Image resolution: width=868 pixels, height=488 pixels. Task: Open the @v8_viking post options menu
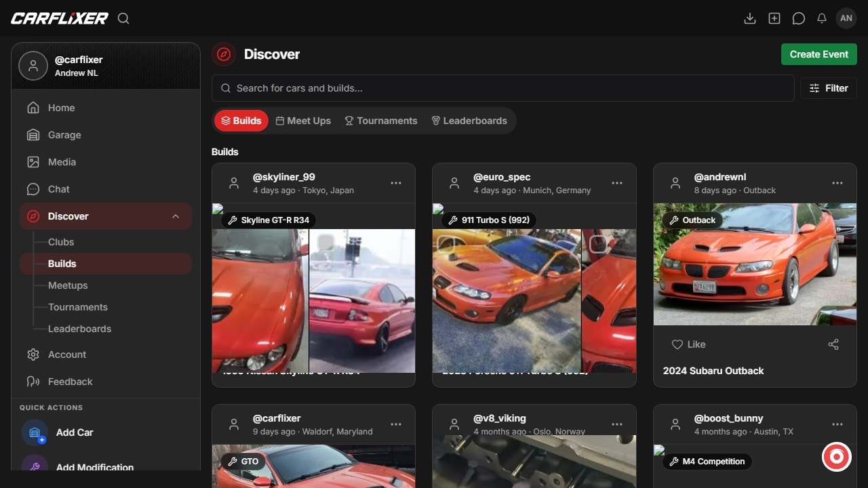coord(617,424)
